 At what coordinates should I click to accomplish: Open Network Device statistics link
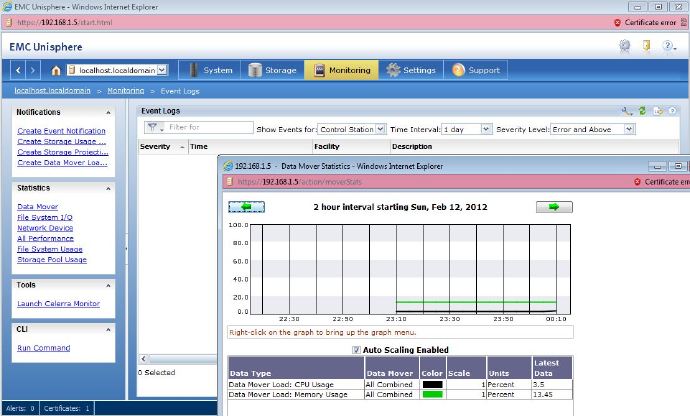tap(45, 228)
